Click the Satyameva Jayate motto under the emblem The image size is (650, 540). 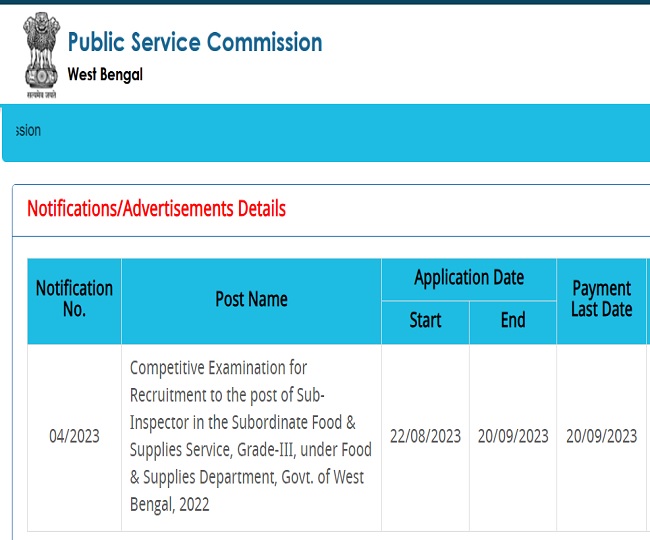[x=38, y=94]
